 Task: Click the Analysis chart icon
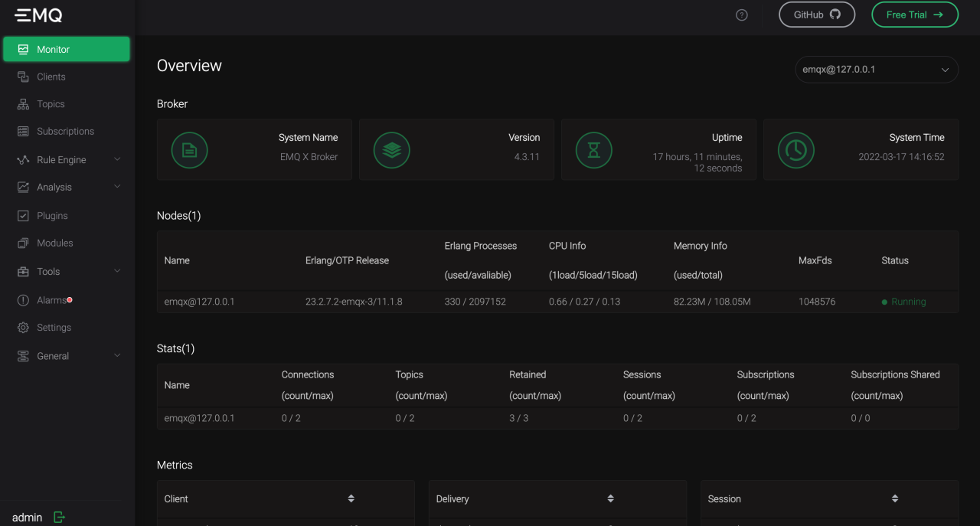(23, 187)
